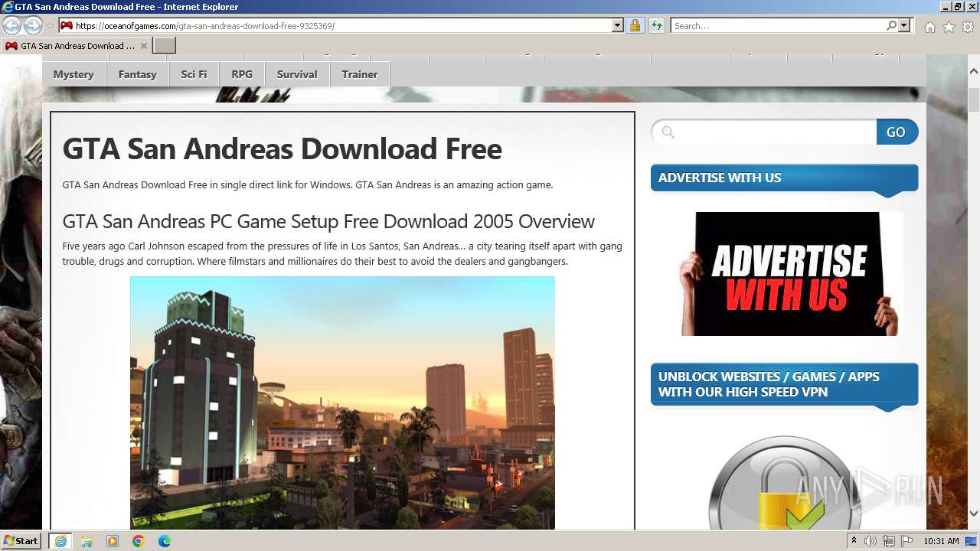This screenshot has width=980, height=551.
Task: Click the GO search button
Action: pyautogui.click(x=897, y=132)
